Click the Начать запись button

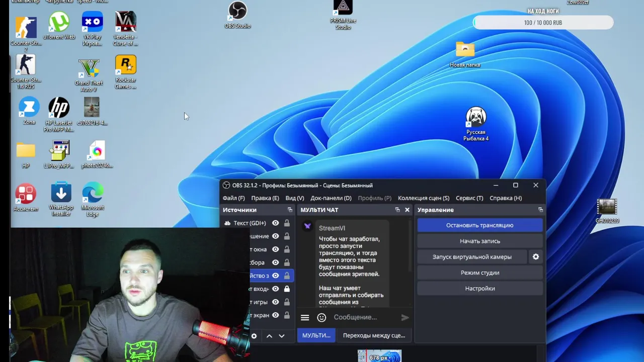tap(480, 241)
